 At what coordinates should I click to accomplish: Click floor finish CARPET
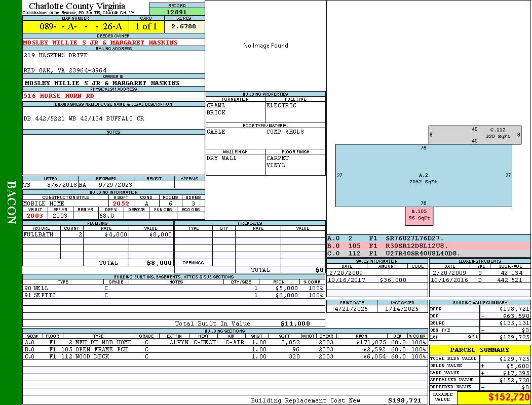pos(278,158)
